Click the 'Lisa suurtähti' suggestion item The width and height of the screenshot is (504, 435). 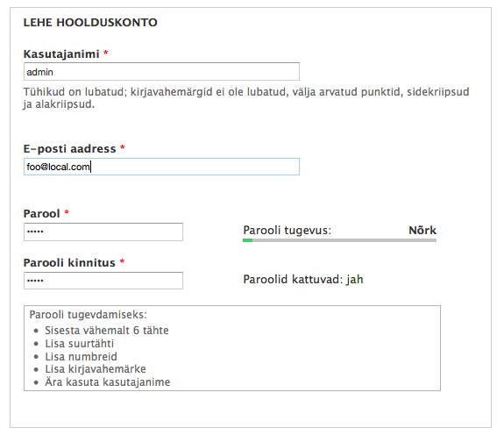(80, 344)
